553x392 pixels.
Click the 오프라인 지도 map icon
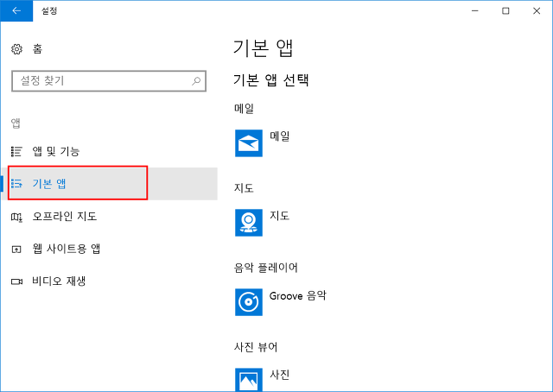pyautogui.click(x=16, y=217)
